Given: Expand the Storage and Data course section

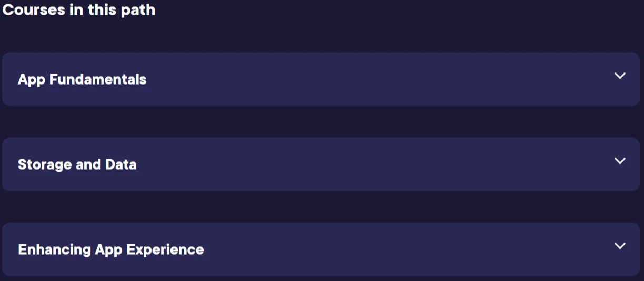Looking at the screenshot, I should 321,164.
